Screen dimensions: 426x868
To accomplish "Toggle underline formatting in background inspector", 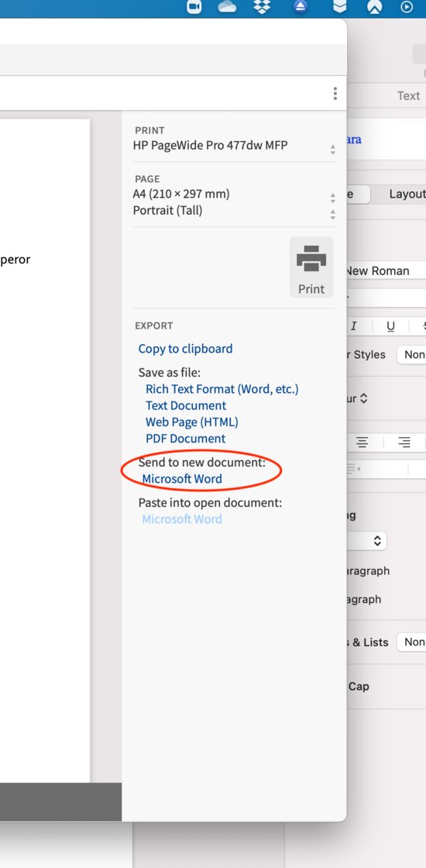I will [390, 326].
